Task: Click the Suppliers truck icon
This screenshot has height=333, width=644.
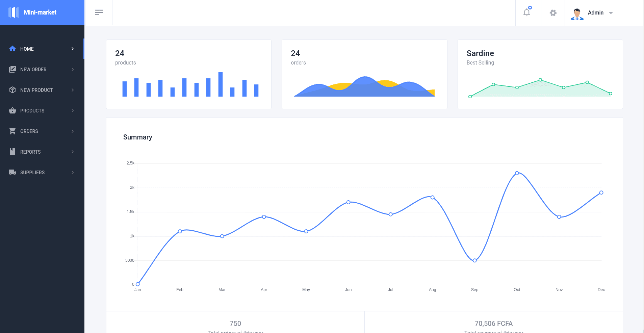Action: pos(12,172)
